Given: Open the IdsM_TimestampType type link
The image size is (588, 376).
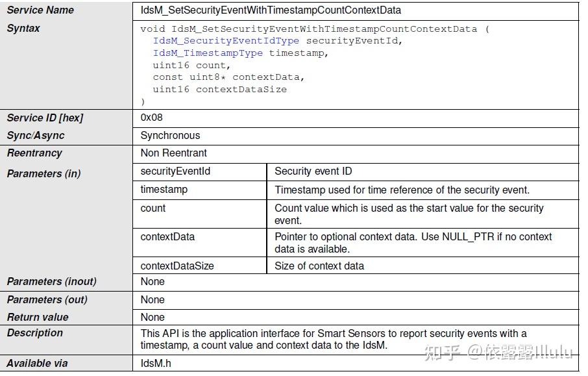Looking at the screenshot, I should pos(208,53).
